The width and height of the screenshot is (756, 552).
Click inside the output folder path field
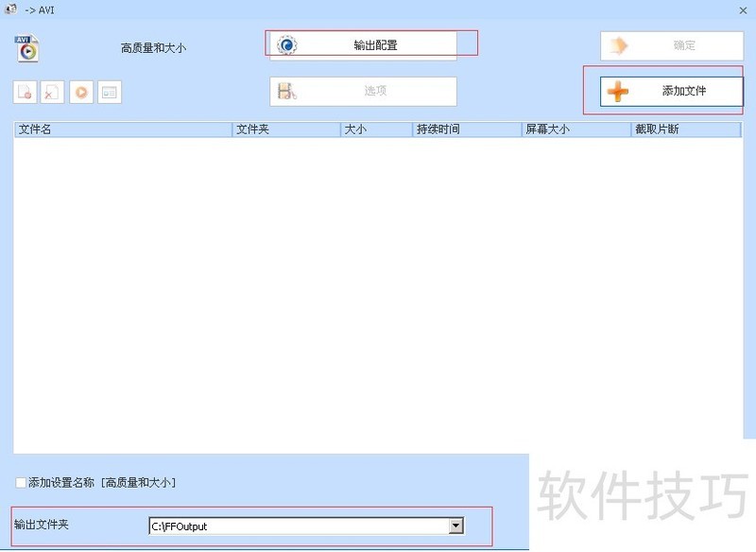coord(283,526)
